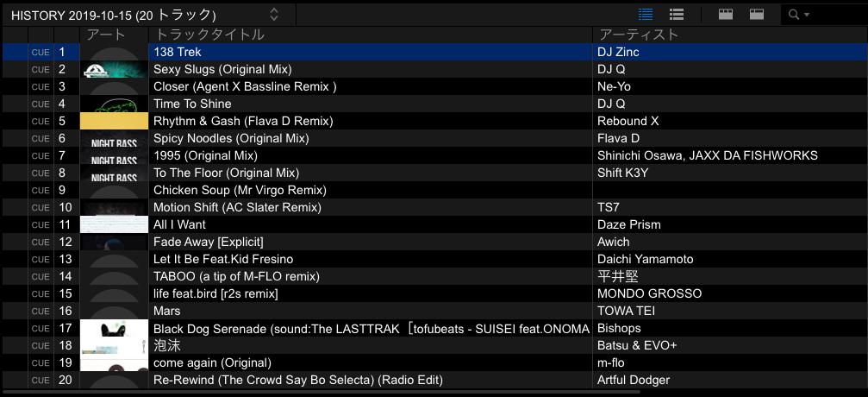This screenshot has width=868, height=397.
Task: Click the magnifying glass search icon
Action: coord(794,15)
